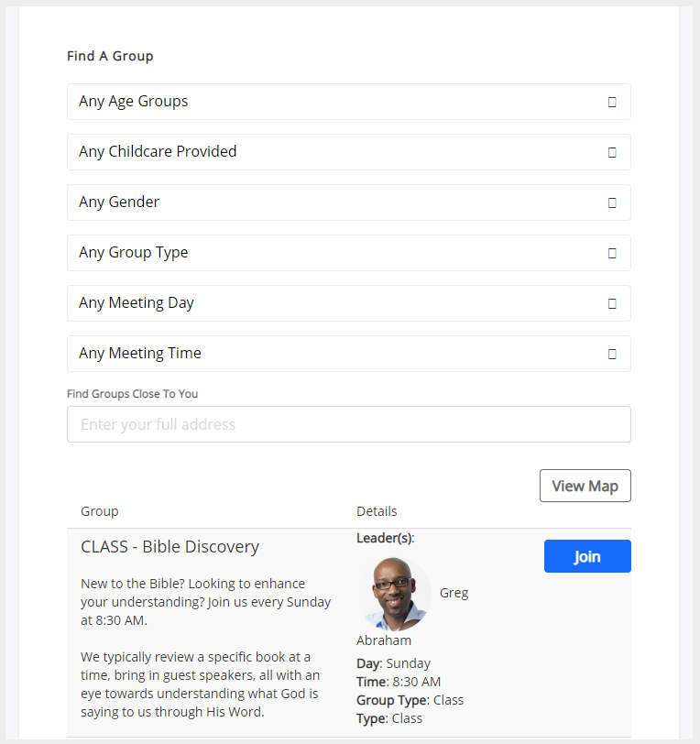Click the arrow icon on Any Meeting Day
700x744 pixels.
click(x=612, y=303)
